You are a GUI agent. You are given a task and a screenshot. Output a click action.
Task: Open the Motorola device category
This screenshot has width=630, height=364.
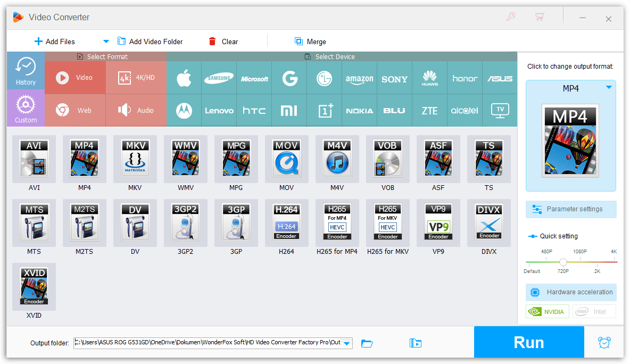[x=184, y=111]
